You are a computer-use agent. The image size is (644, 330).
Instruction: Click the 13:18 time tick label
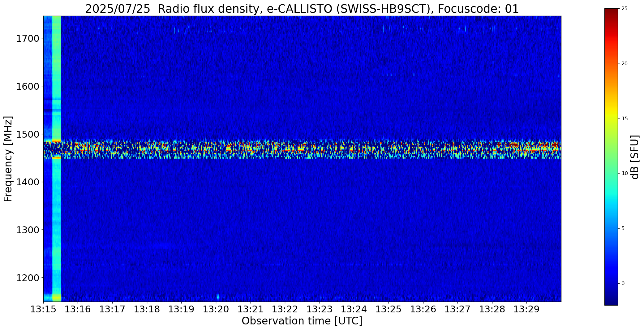click(147, 309)
